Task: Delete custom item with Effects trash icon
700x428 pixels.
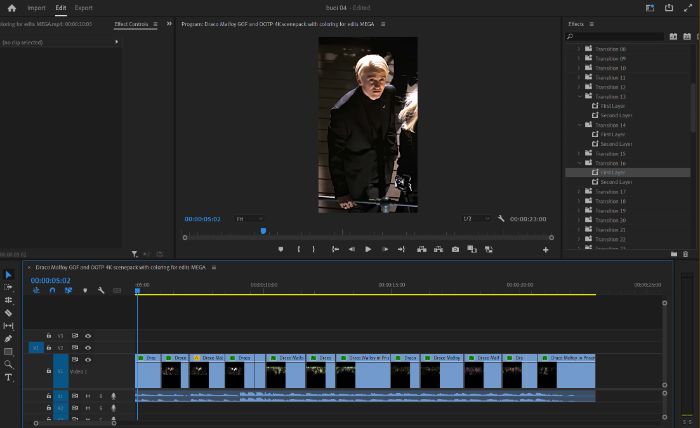Action: point(686,254)
